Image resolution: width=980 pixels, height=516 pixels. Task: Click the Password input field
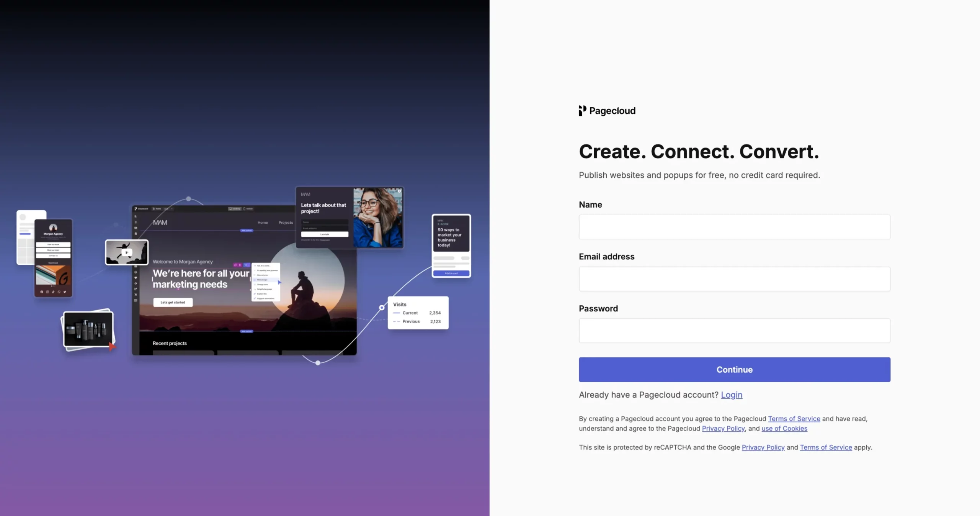click(x=734, y=331)
